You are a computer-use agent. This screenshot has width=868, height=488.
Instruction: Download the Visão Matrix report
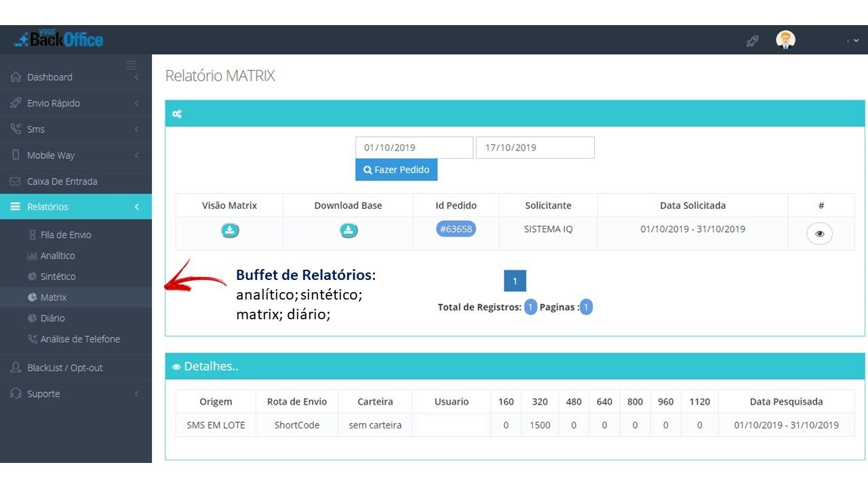(230, 230)
